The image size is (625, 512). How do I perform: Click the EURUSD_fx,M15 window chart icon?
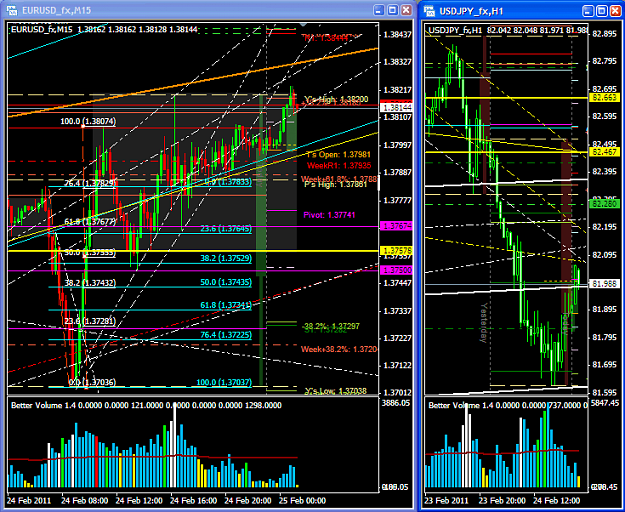12,10
